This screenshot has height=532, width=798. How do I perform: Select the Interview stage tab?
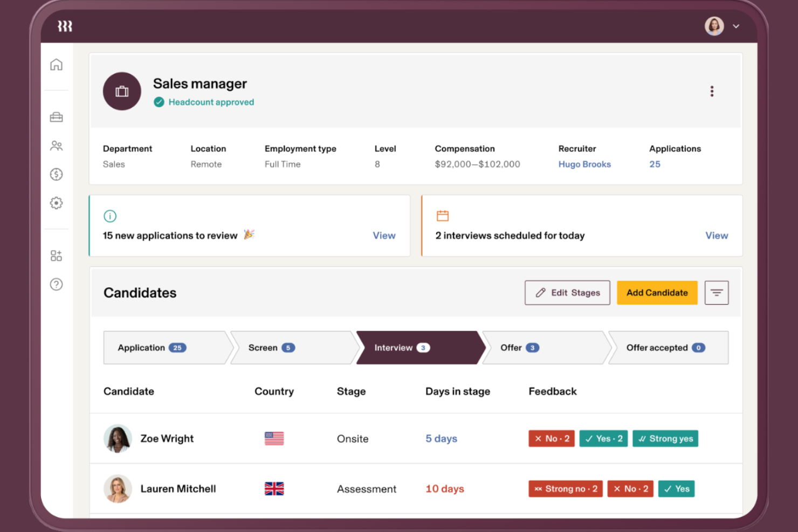click(421, 348)
